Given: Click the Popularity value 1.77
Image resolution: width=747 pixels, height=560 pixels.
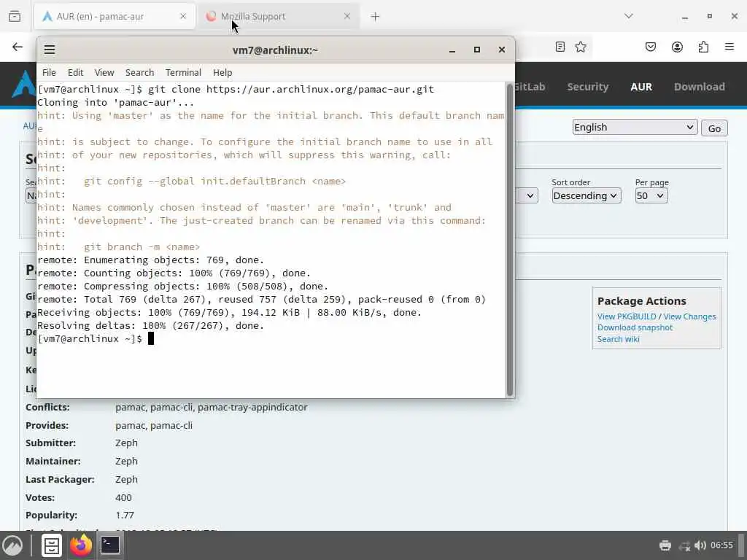Looking at the screenshot, I should [x=124, y=516].
